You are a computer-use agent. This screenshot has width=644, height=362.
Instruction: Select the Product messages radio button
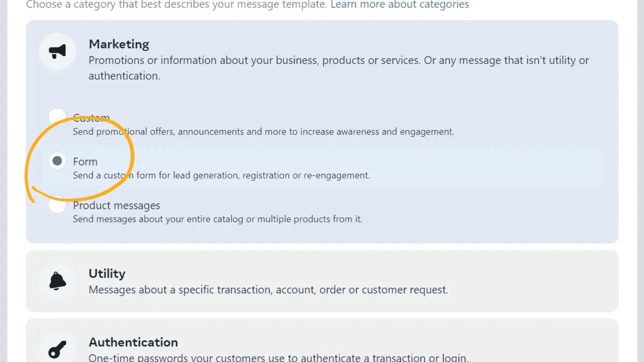coord(57,205)
